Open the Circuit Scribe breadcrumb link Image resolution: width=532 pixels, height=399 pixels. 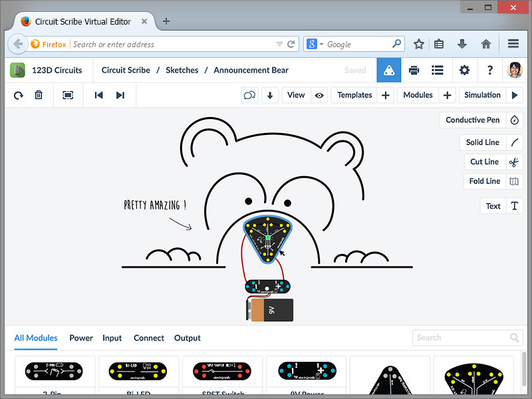coord(126,70)
